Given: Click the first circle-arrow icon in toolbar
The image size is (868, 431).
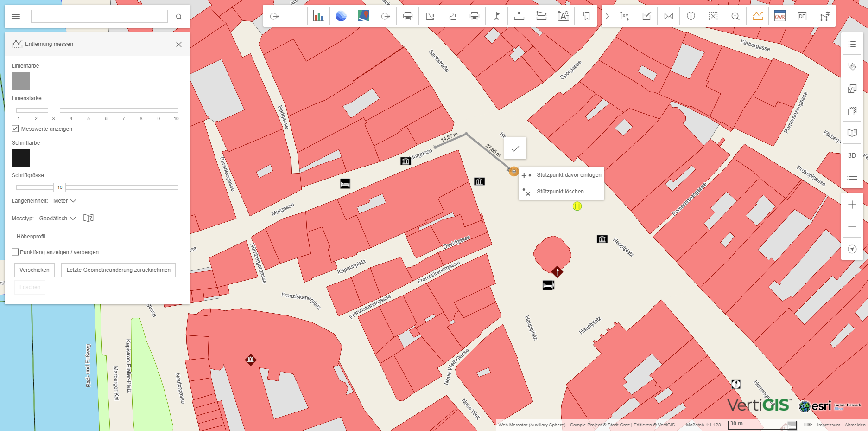Looking at the screenshot, I should [274, 16].
